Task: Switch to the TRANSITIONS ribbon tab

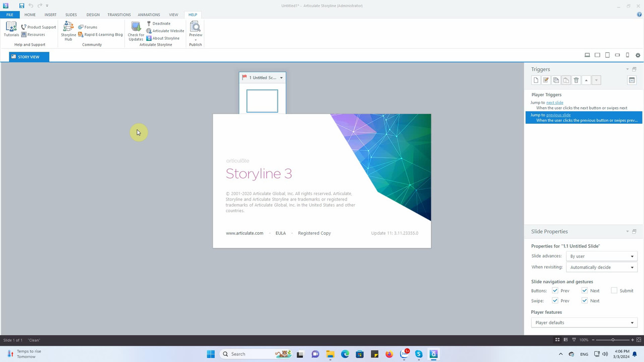Action: pos(119,15)
